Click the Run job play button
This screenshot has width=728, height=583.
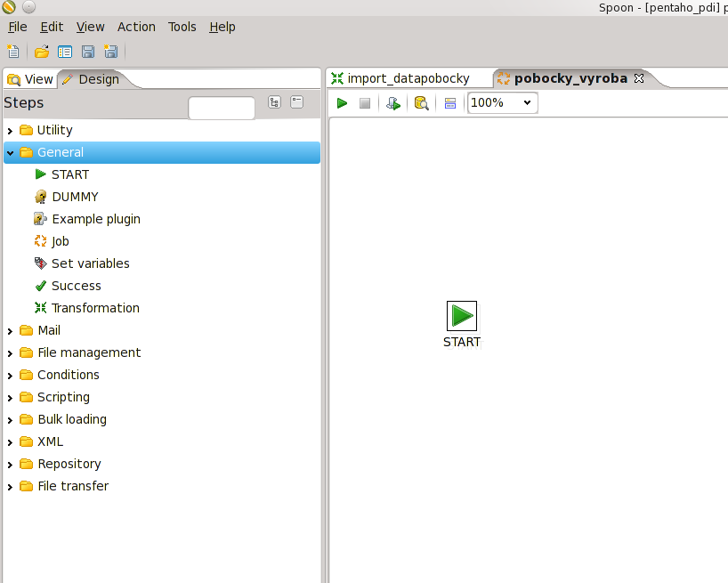pos(342,103)
